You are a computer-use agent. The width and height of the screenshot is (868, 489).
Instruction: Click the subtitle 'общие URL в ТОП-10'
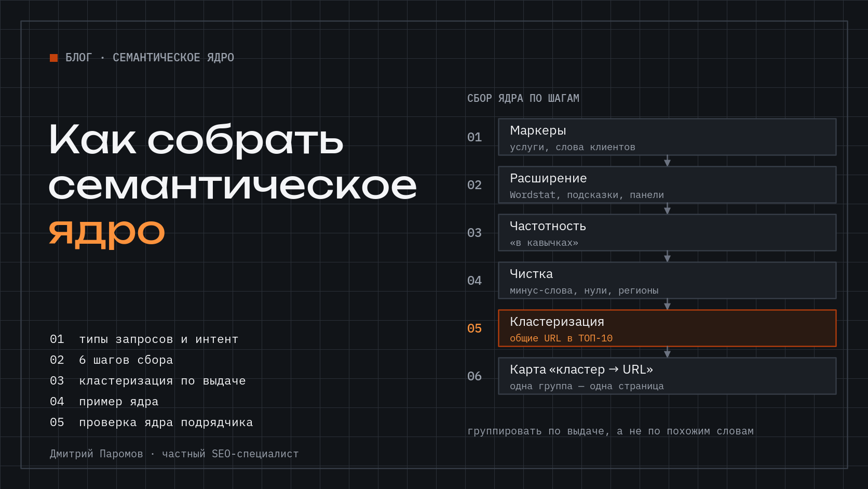coord(561,338)
